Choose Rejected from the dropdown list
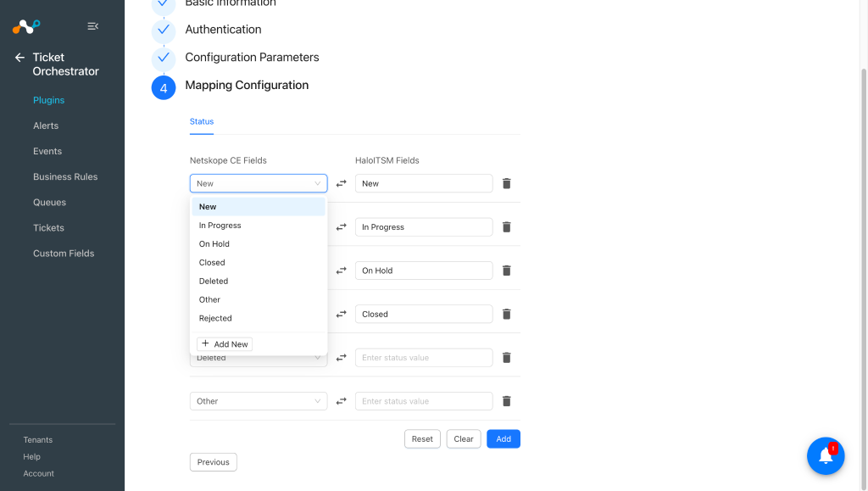This screenshot has width=868, height=491. [259, 318]
